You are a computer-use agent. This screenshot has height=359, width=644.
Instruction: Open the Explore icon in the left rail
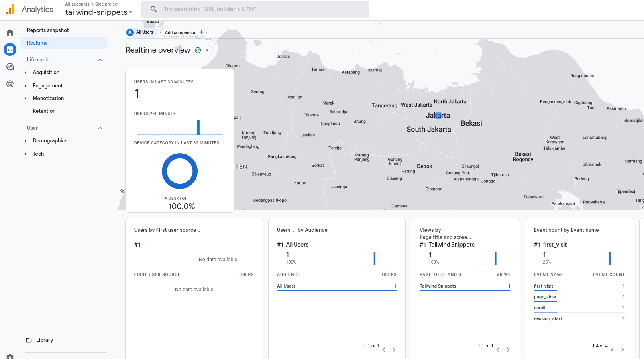click(10, 67)
